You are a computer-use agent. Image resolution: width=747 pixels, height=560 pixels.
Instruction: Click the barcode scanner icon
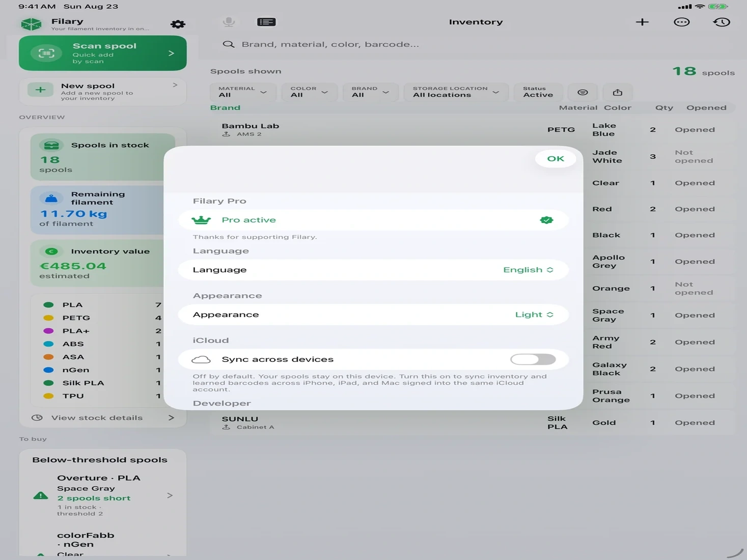(46, 53)
